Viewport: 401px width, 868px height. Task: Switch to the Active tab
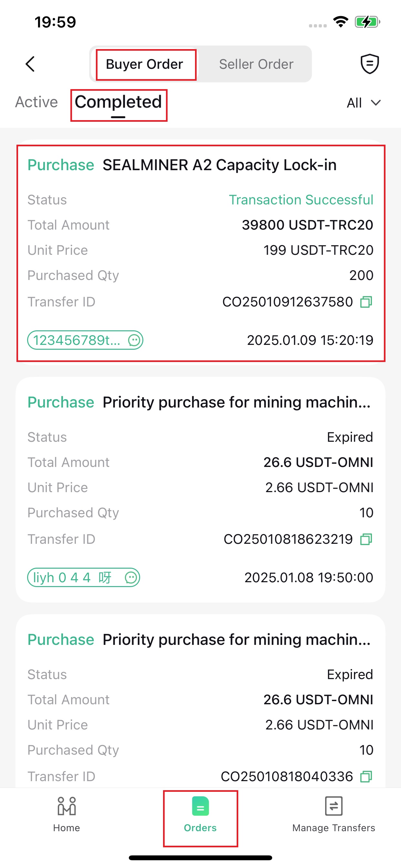[x=36, y=102]
